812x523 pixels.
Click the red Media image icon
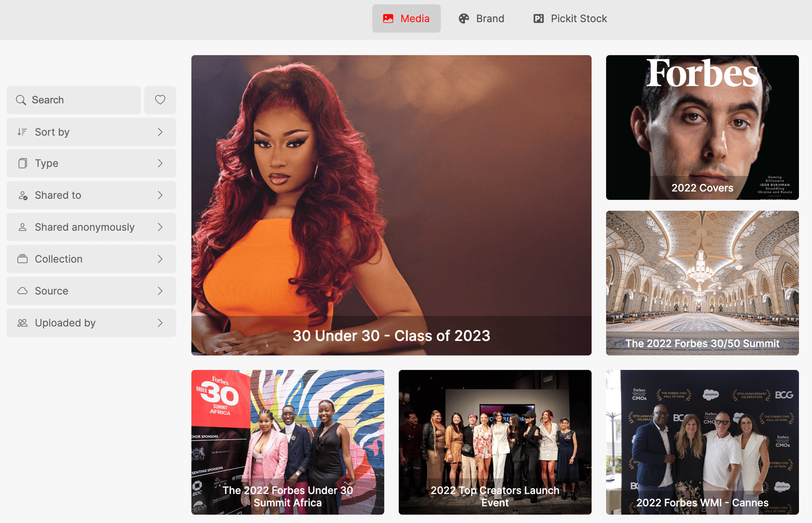coord(388,19)
